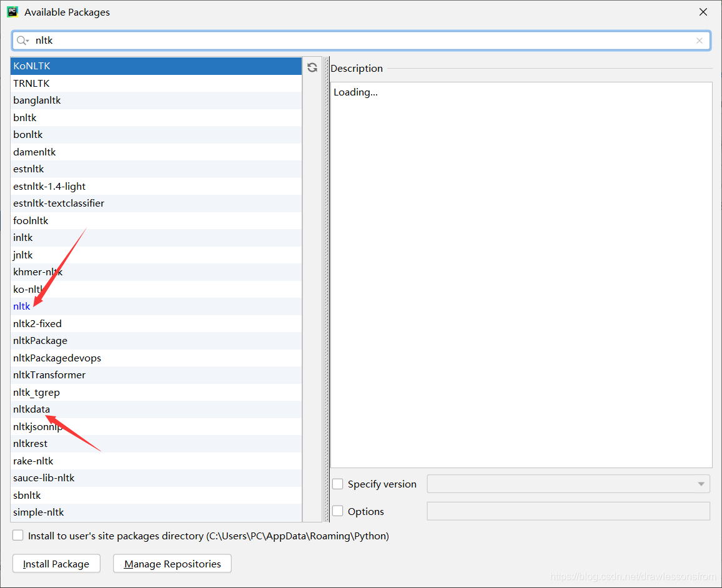Select the nltk2-fixed package
This screenshot has width=722, height=588.
(x=156, y=323)
